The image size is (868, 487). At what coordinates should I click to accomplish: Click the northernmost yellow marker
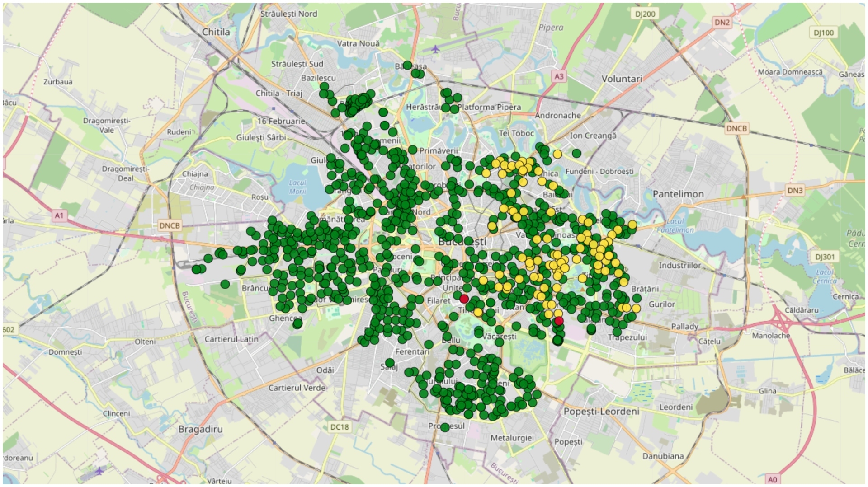tap(557, 154)
